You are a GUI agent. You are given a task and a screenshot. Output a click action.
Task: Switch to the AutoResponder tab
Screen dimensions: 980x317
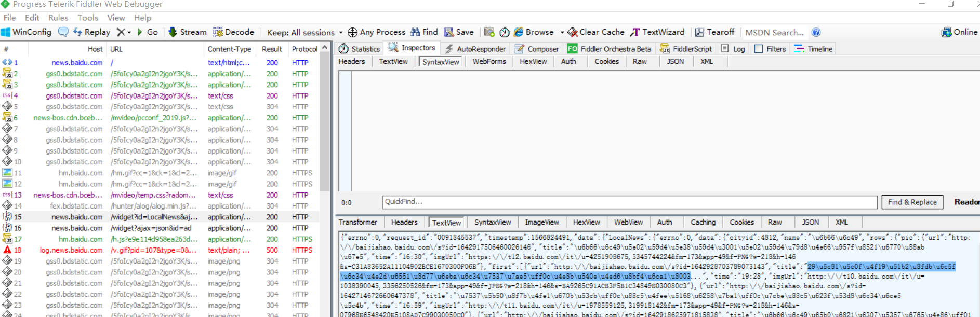click(475, 49)
